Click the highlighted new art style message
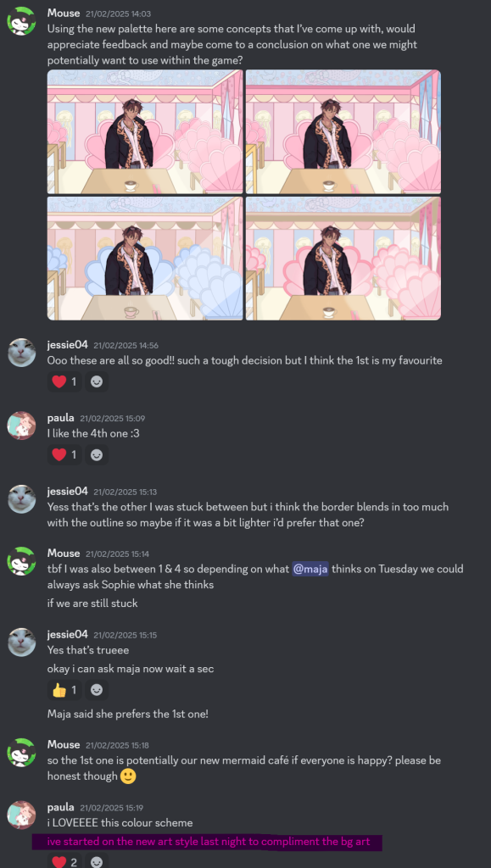The height and width of the screenshot is (868, 491). click(208, 842)
